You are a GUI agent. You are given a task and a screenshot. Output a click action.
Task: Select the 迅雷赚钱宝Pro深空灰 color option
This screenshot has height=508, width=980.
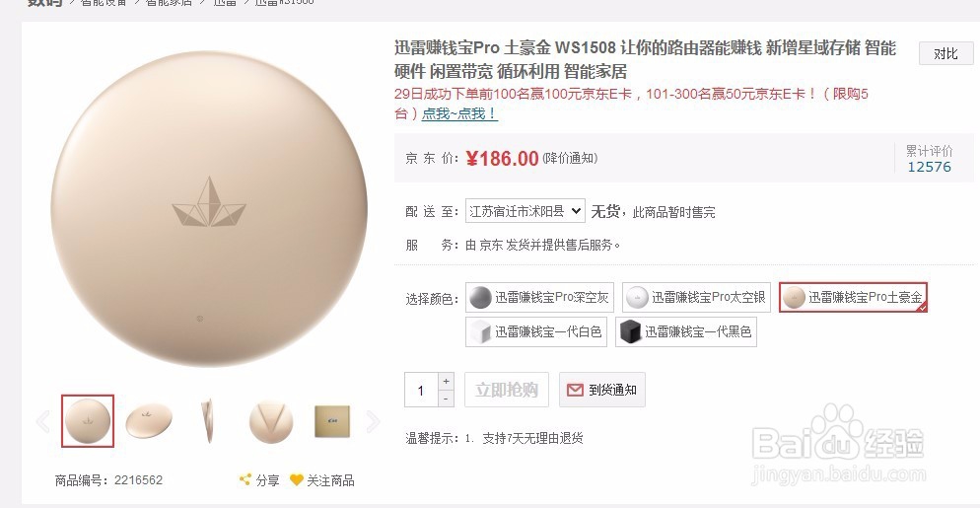click(539, 297)
